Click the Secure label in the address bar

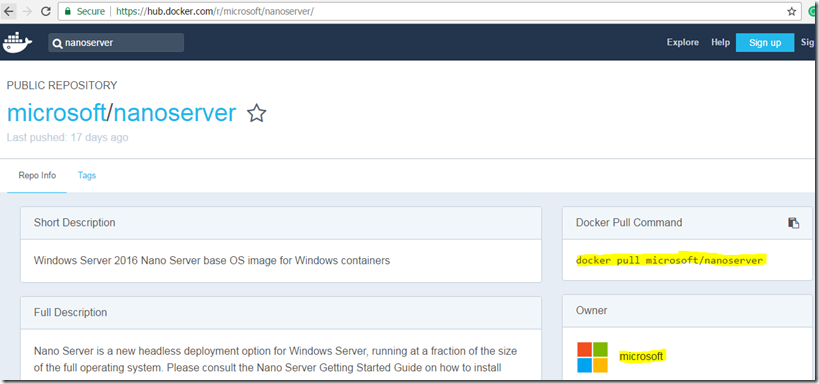pyautogui.click(x=90, y=11)
